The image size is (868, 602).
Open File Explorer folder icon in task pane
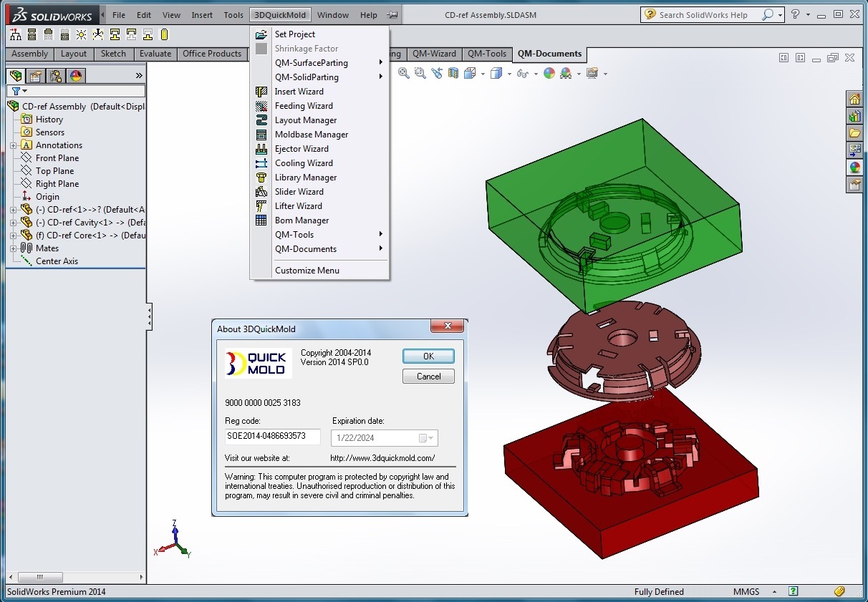(x=854, y=133)
